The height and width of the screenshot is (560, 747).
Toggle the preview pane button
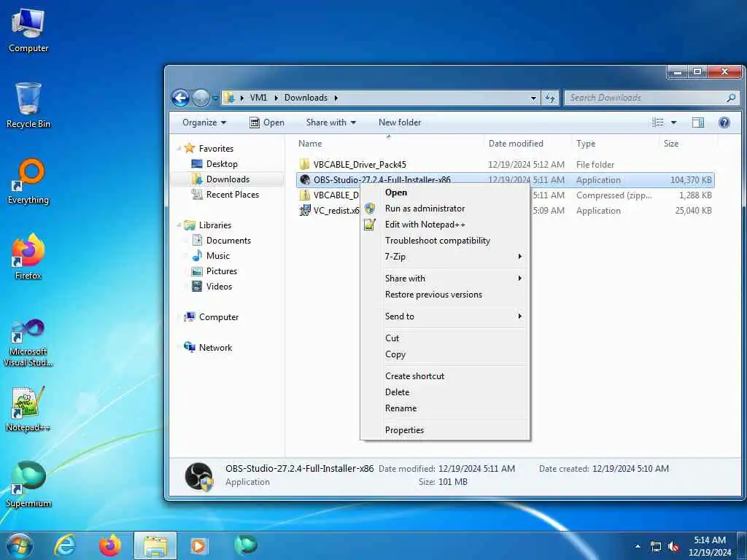tap(698, 122)
